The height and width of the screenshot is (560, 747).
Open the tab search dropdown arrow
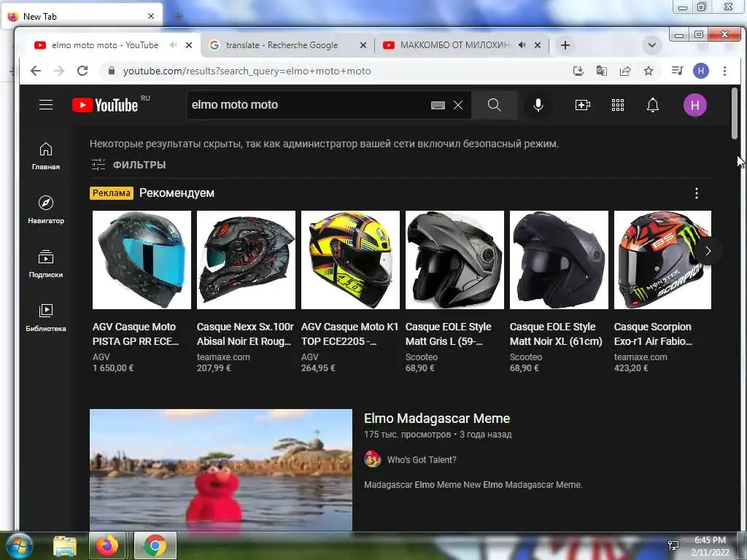[651, 45]
